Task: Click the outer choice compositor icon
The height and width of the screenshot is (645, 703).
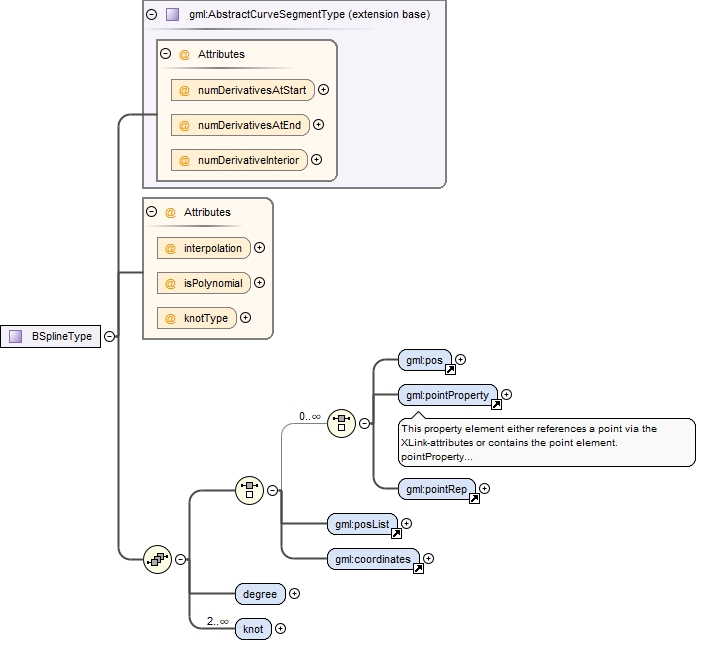Action: pos(249,490)
